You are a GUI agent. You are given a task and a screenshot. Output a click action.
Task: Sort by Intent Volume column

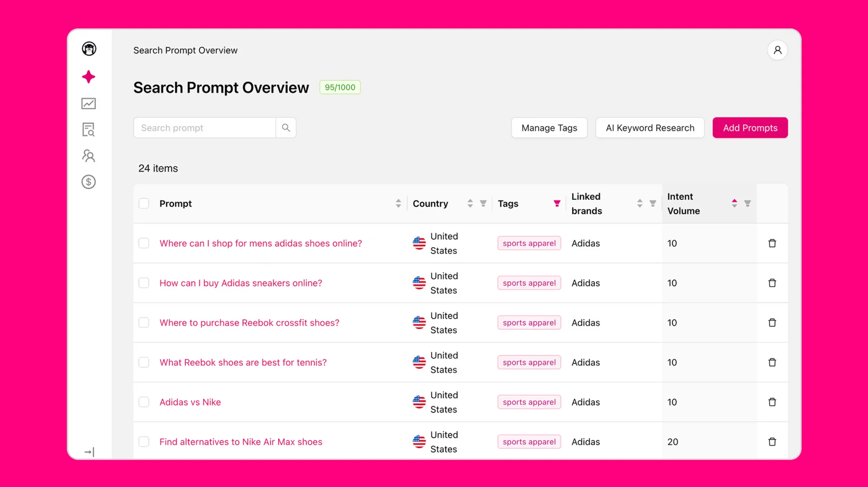click(x=734, y=203)
